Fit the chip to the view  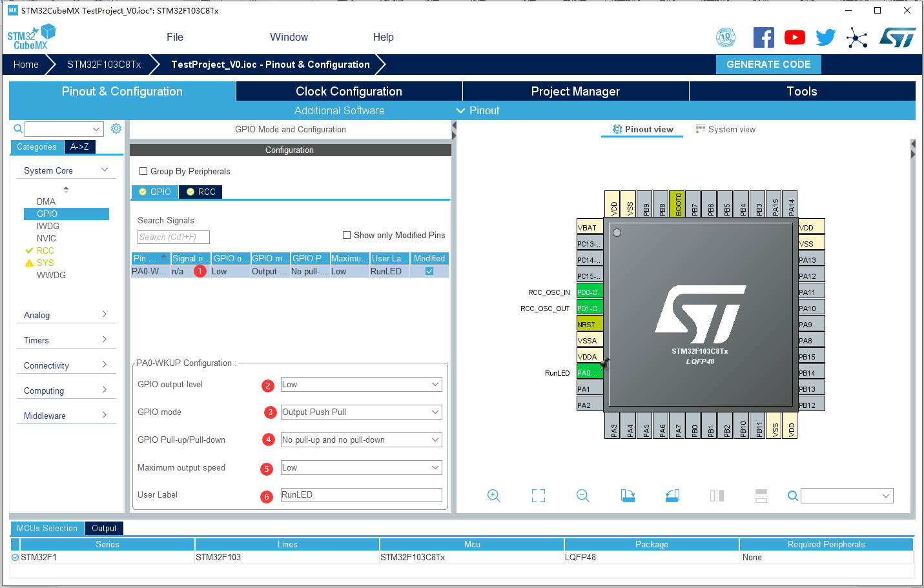pos(539,496)
